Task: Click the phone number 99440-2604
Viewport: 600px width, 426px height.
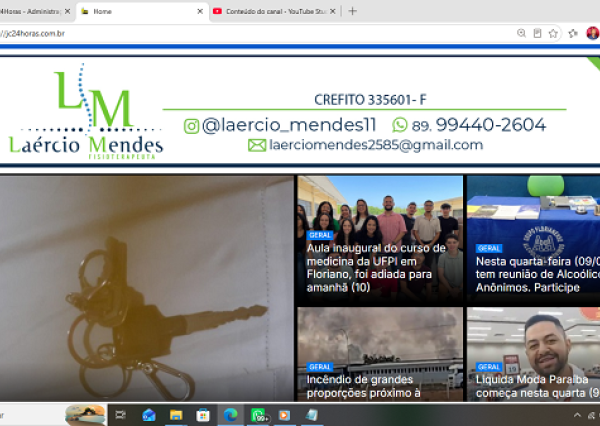Action: tap(491, 125)
